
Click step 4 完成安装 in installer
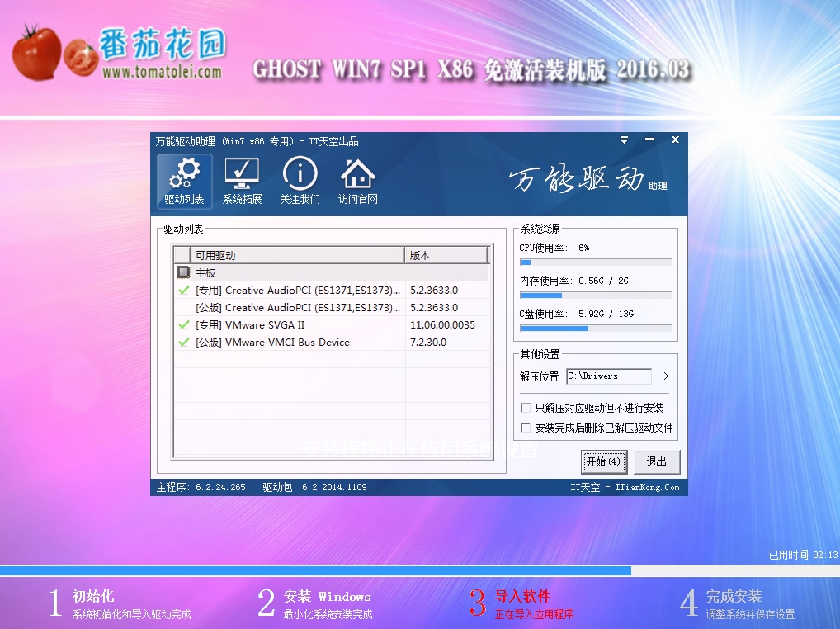(x=737, y=603)
